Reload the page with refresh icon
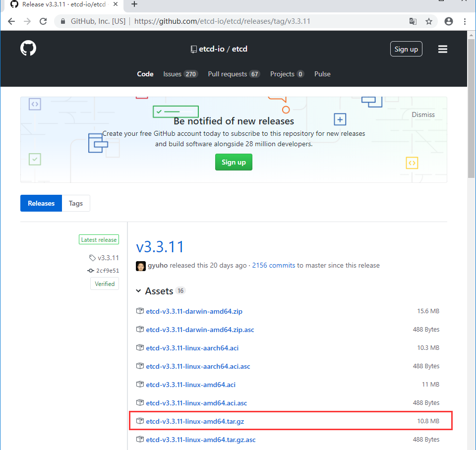The image size is (476, 450). point(43,21)
